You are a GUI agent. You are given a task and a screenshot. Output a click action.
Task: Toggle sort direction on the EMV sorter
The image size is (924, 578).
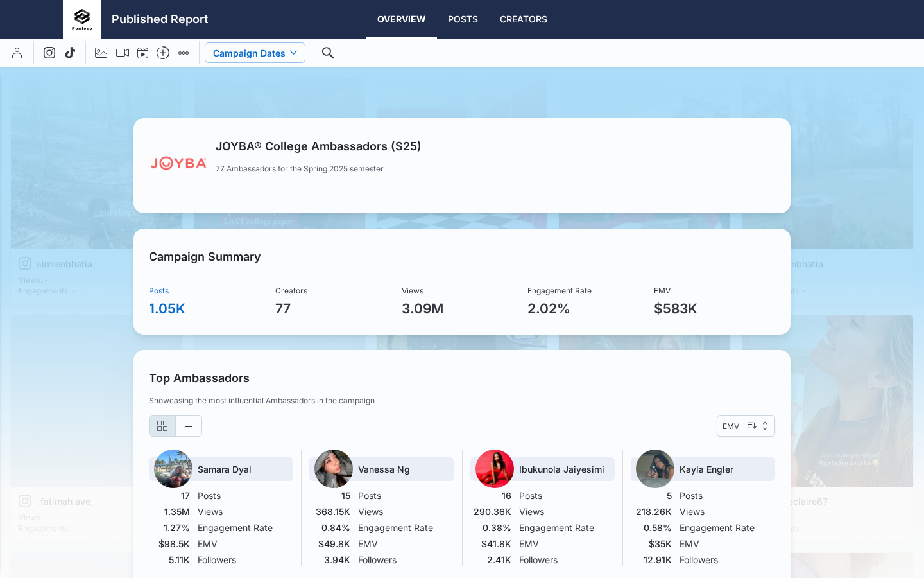pos(751,426)
